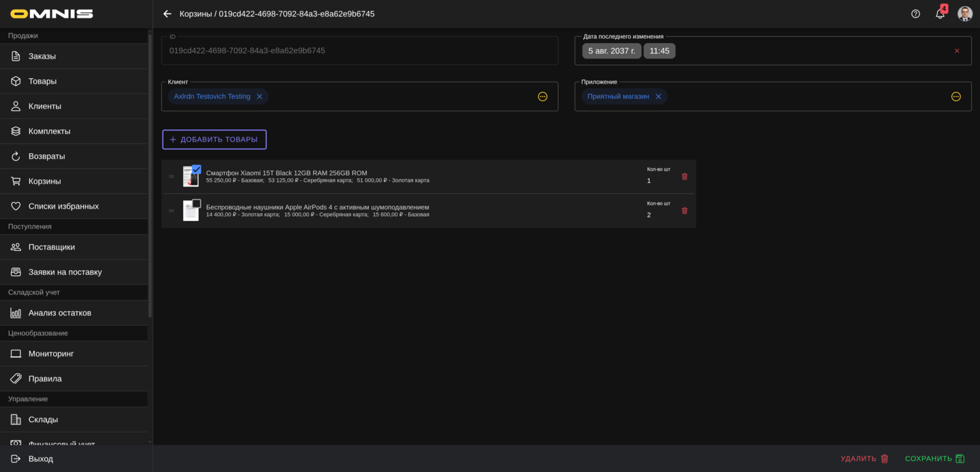Click the back arrow next to Корзины

coord(167,14)
